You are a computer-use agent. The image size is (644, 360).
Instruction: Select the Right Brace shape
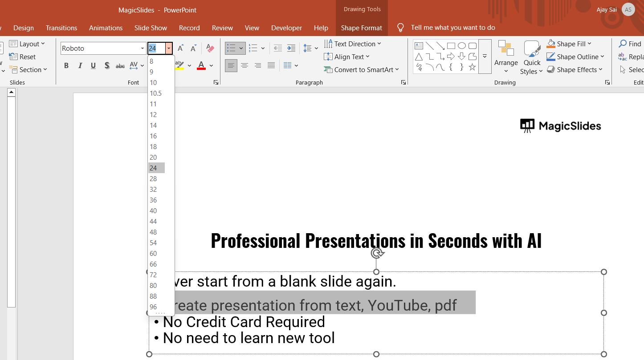(462, 67)
